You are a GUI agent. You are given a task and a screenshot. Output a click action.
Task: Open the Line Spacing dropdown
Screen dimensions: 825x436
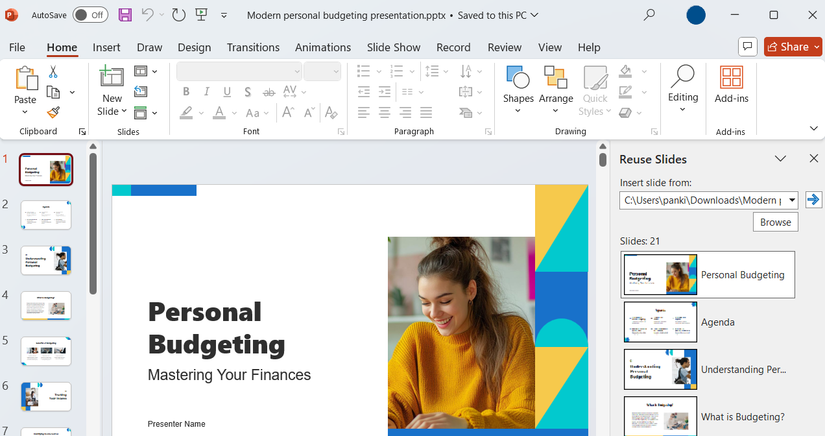[x=437, y=71]
